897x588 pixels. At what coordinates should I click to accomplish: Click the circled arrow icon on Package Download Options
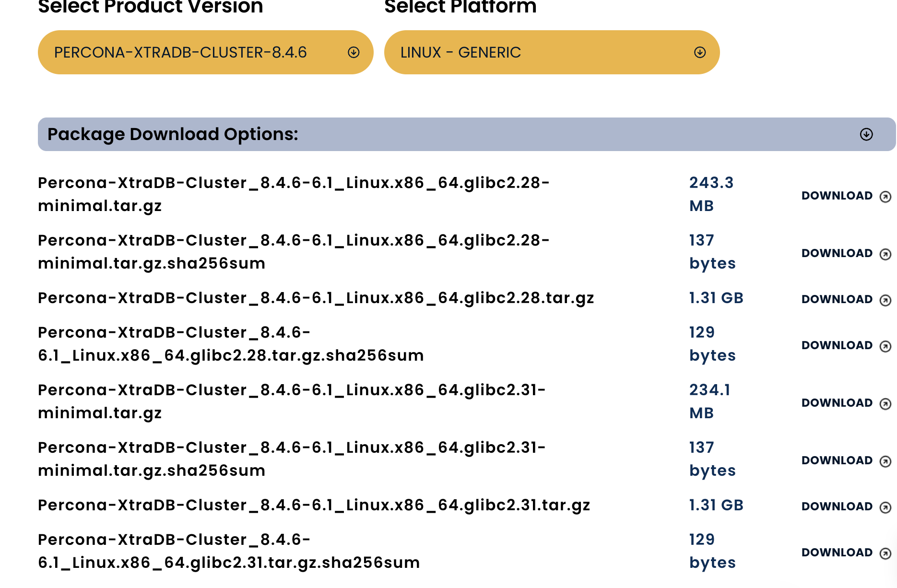pos(866,134)
